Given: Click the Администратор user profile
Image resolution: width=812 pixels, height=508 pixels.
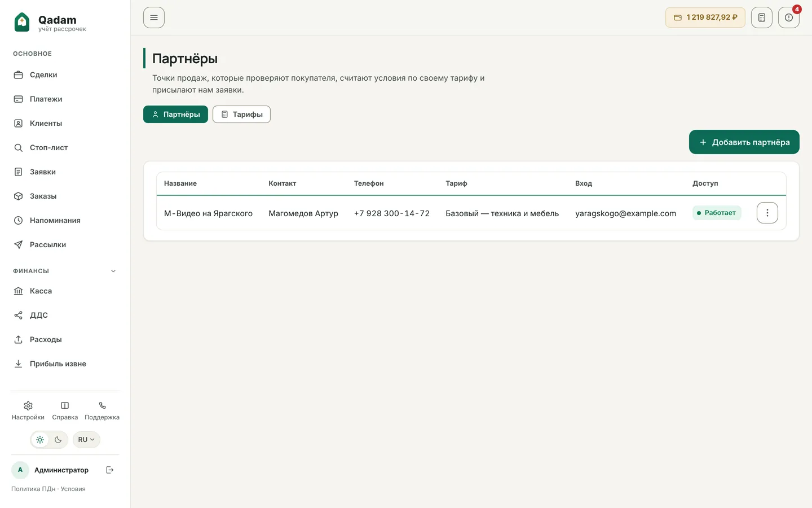Looking at the screenshot, I should pyautogui.click(x=50, y=470).
